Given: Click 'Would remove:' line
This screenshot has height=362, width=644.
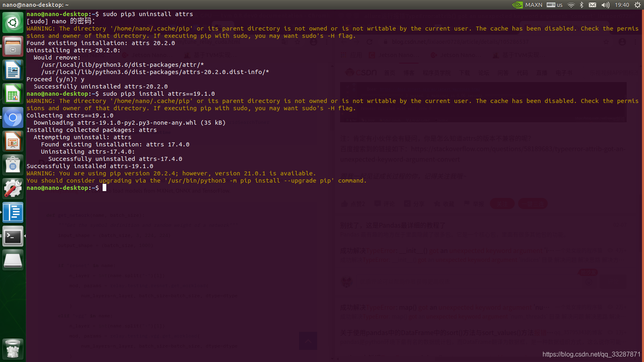Looking at the screenshot, I should [57, 58].
